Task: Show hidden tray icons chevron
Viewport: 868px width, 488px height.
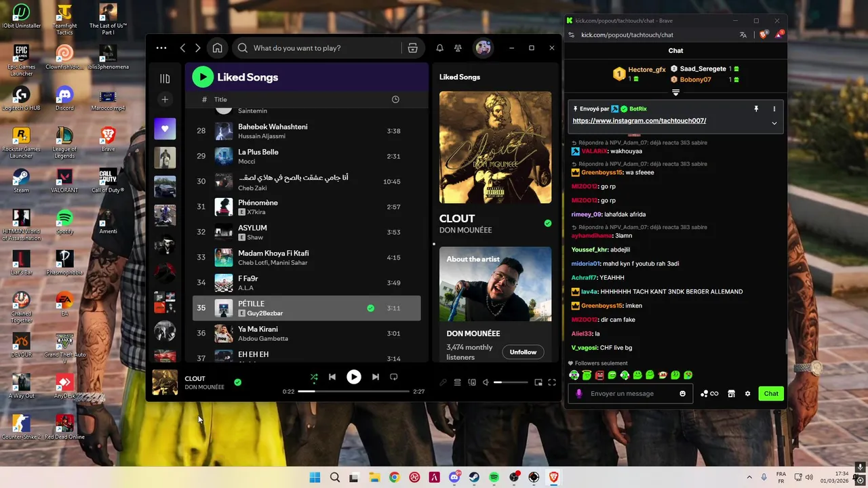Action: pyautogui.click(x=749, y=478)
